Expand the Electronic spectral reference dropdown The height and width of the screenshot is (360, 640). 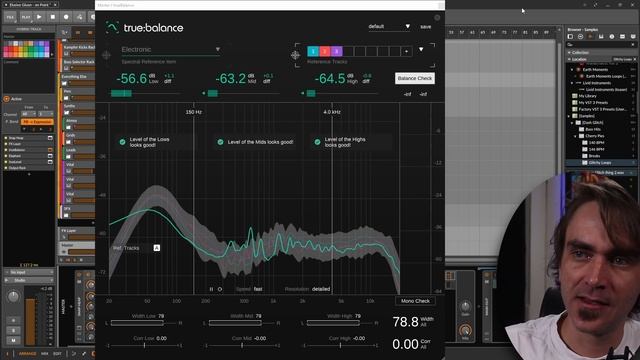pos(171,49)
